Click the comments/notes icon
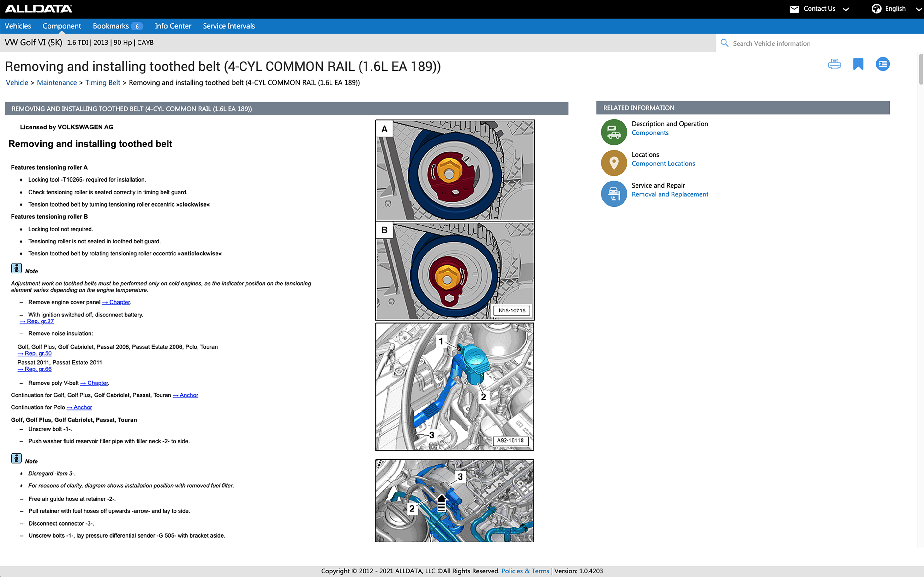The width and height of the screenshot is (924, 577). point(882,64)
